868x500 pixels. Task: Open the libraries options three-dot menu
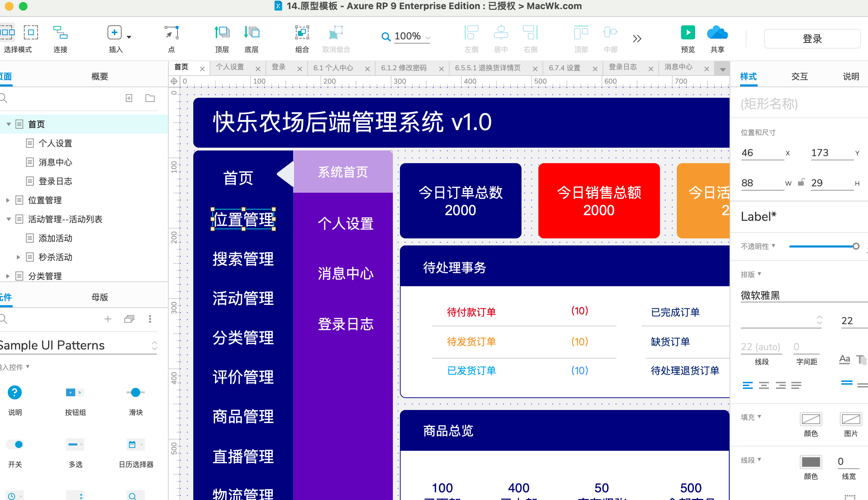[150, 319]
